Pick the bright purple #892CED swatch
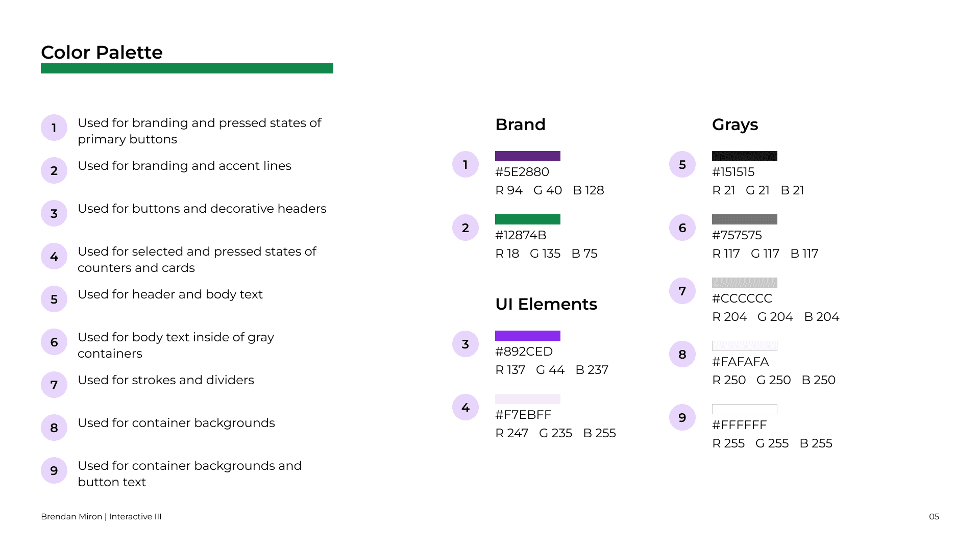 click(x=528, y=336)
